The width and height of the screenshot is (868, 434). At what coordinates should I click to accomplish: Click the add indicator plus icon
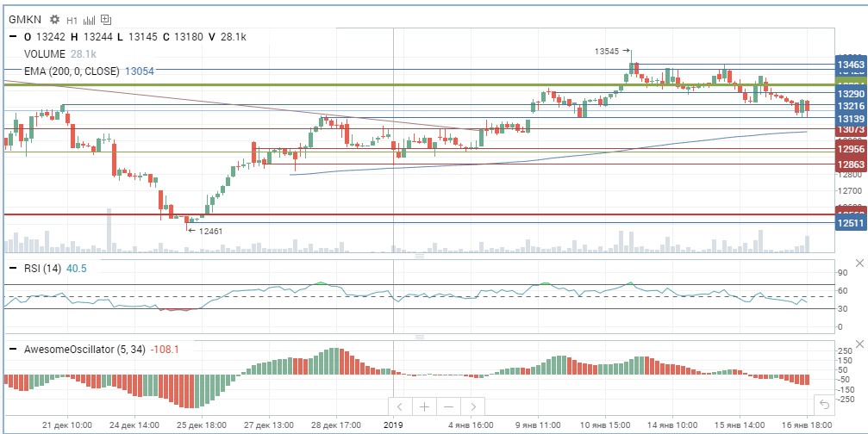pyautogui.click(x=106, y=20)
